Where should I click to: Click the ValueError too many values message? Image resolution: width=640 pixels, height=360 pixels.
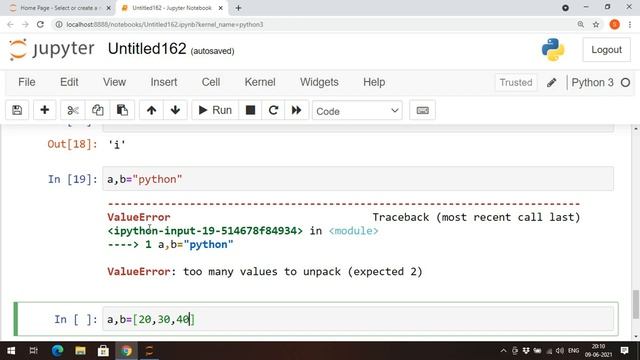(x=264, y=272)
